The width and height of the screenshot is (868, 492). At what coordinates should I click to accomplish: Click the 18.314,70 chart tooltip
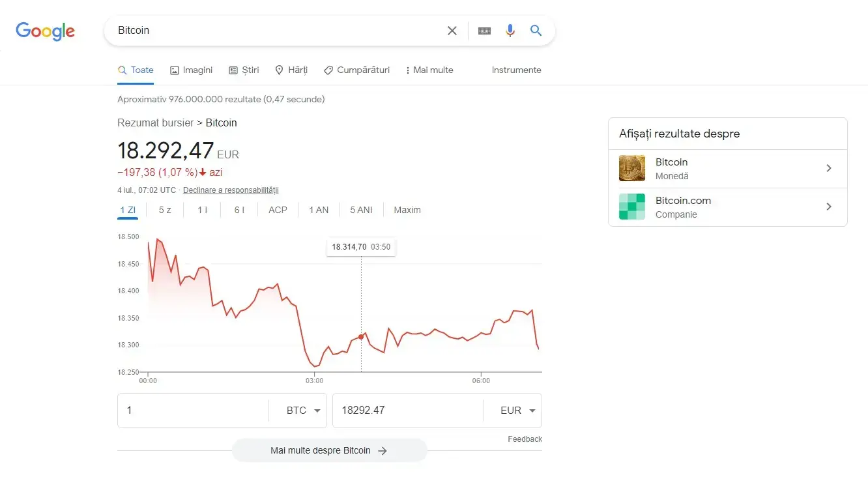click(361, 247)
